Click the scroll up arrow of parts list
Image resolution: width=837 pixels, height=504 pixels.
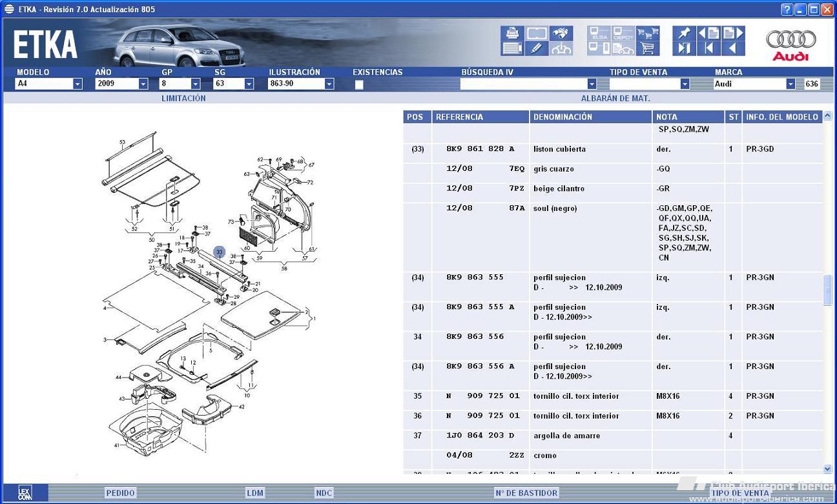pyautogui.click(x=828, y=117)
